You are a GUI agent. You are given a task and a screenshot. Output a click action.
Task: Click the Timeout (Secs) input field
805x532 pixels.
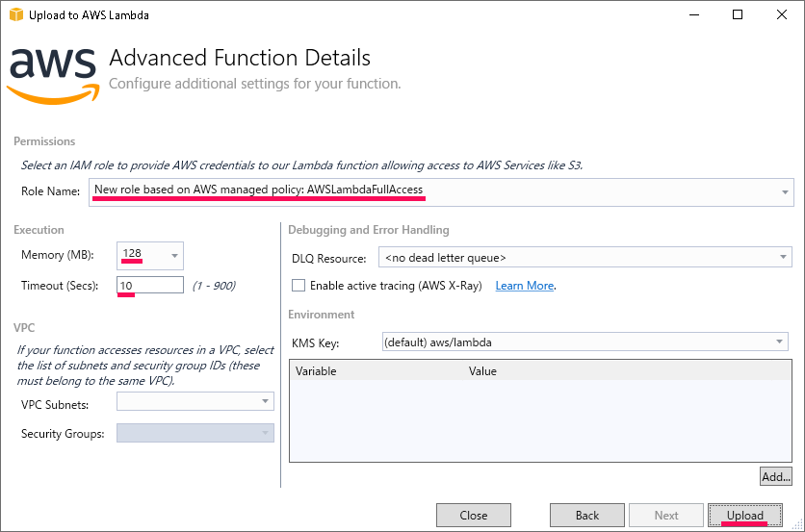point(150,285)
